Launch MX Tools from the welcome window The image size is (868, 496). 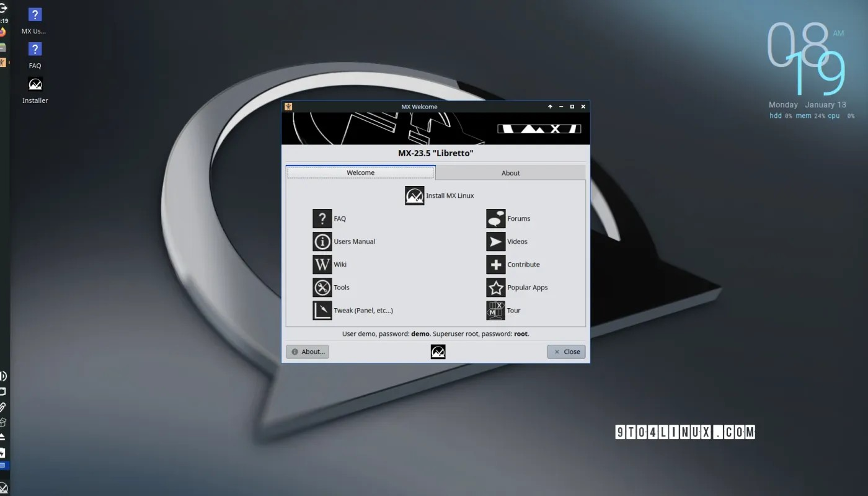(x=331, y=287)
